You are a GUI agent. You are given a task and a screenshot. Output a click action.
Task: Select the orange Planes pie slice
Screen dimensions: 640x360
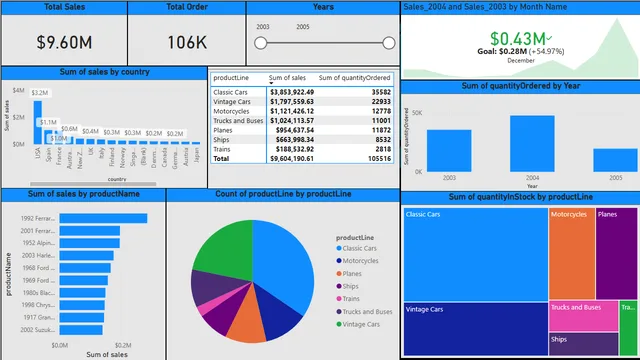click(248, 318)
